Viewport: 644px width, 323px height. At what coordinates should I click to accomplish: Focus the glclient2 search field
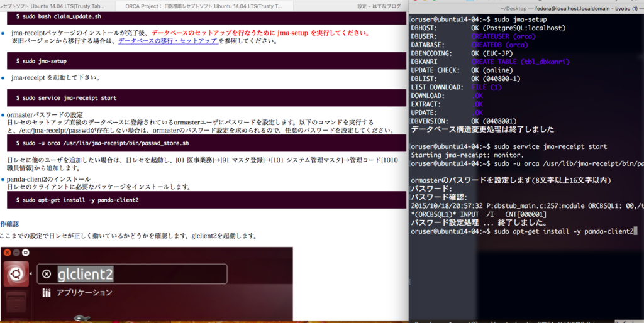132,274
